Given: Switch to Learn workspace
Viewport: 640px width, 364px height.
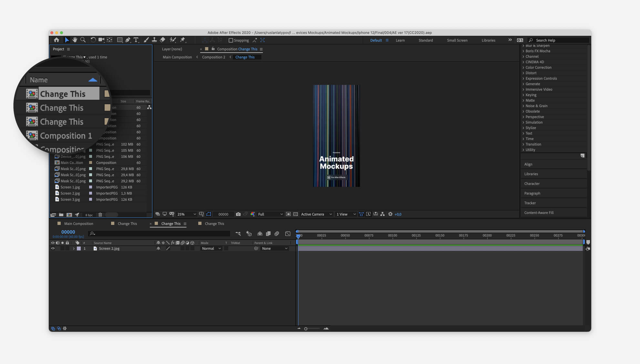Looking at the screenshot, I should point(400,40).
